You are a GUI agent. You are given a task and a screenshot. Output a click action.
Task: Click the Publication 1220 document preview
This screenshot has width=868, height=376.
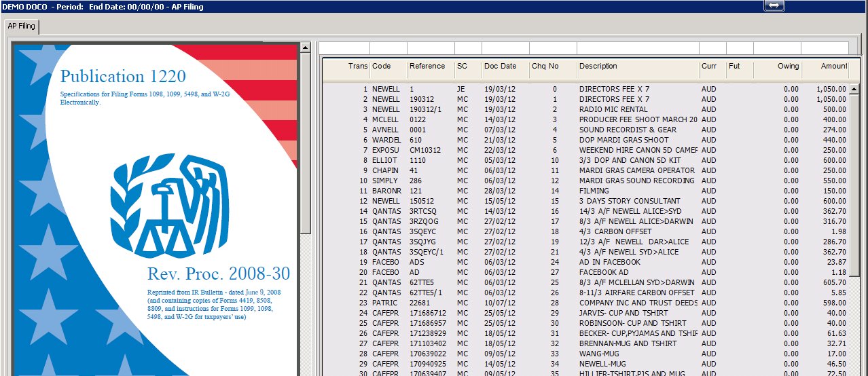(156, 209)
